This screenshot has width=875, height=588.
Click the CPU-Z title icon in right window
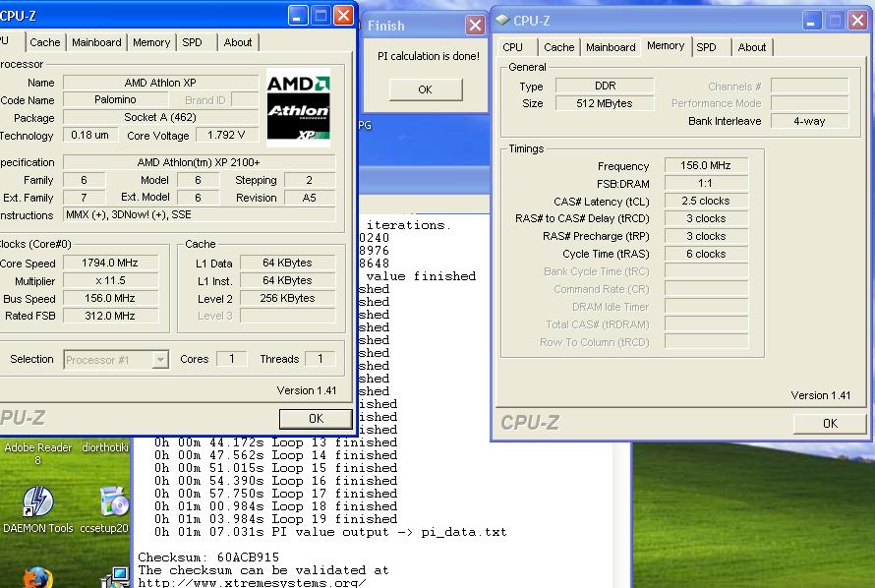pyautogui.click(x=502, y=21)
